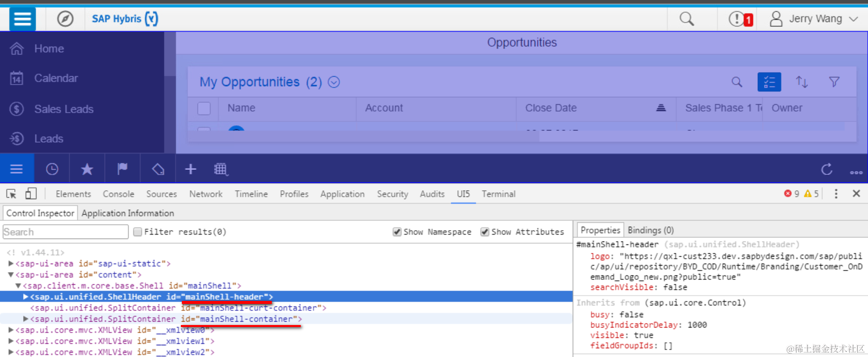Viewport: 868px width, 357px height.
Task: Open the favorites star icon
Action: (87, 169)
